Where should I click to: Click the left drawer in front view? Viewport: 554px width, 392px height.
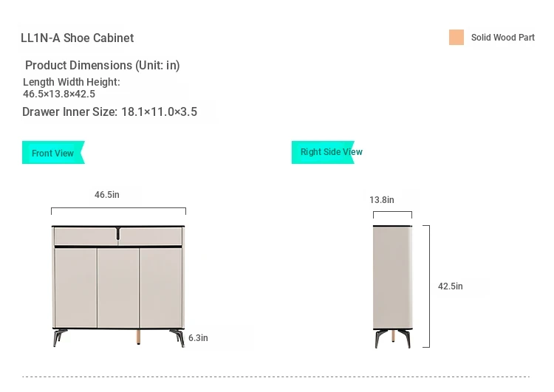coord(86,236)
